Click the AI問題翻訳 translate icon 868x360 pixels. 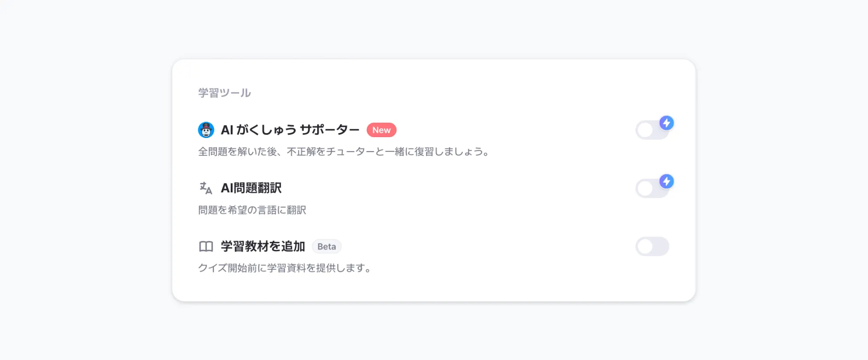click(x=206, y=188)
